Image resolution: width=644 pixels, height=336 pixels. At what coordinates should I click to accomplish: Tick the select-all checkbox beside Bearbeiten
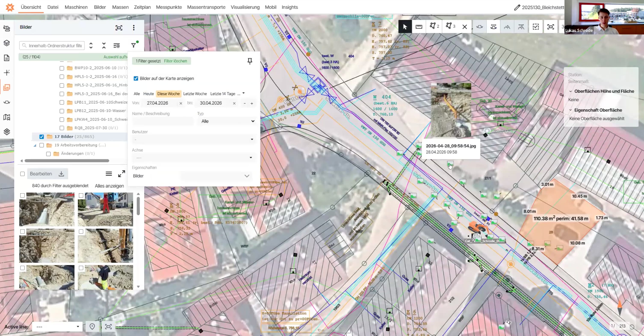22,174
